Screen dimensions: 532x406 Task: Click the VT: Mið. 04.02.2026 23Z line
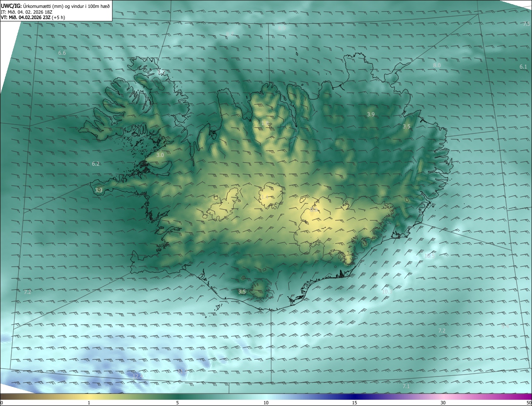tap(33, 17)
